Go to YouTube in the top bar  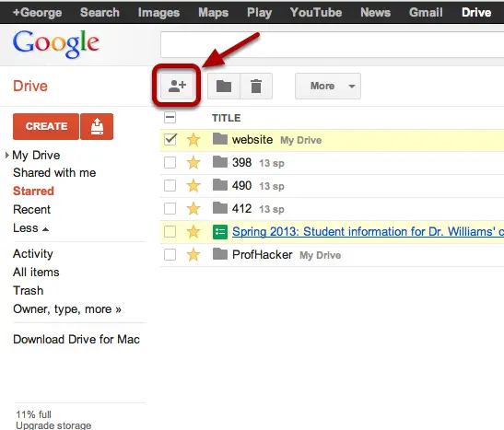point(316,13)
